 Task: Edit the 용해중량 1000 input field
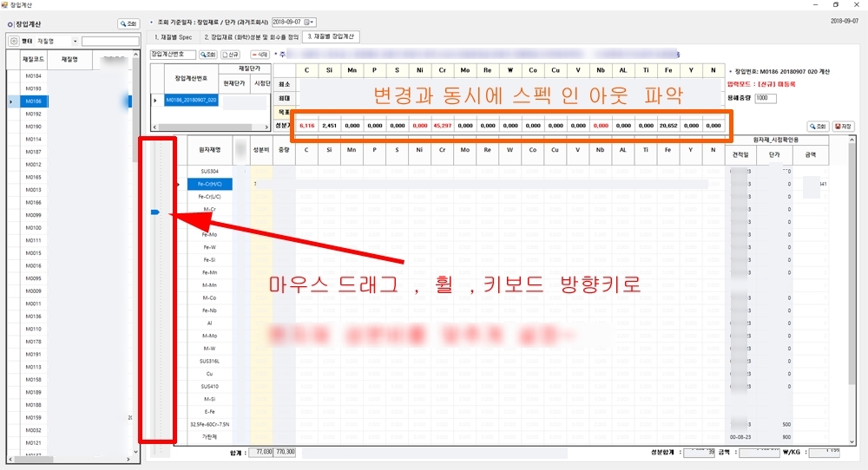(x=765, y=98)
